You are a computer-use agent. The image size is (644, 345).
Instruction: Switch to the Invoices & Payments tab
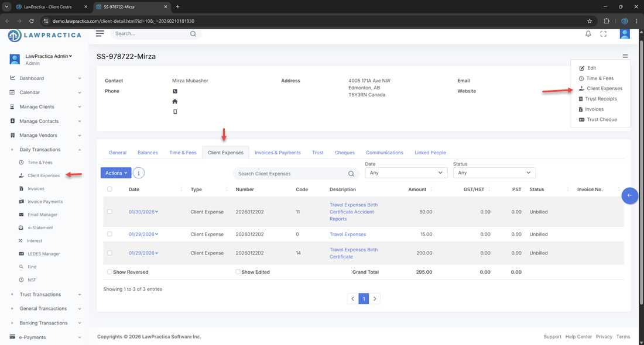278,153
